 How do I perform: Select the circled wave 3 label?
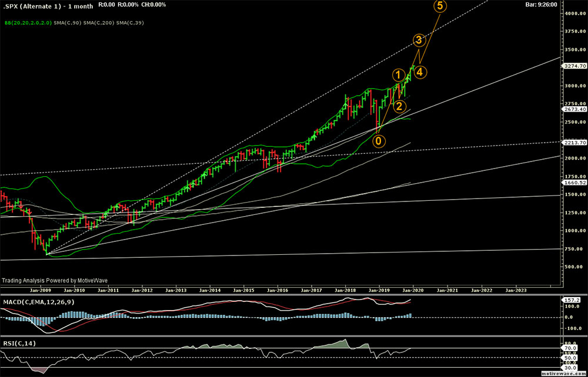(419, 41)
